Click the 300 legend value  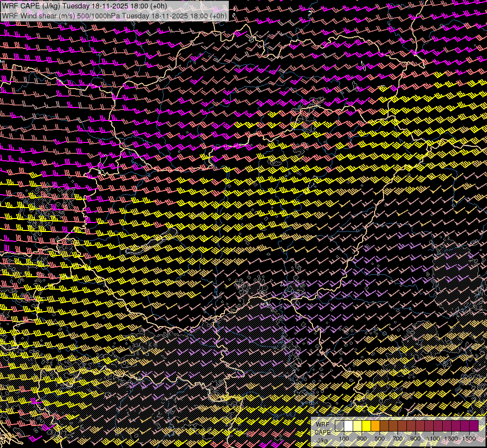(x=362, y=439)
